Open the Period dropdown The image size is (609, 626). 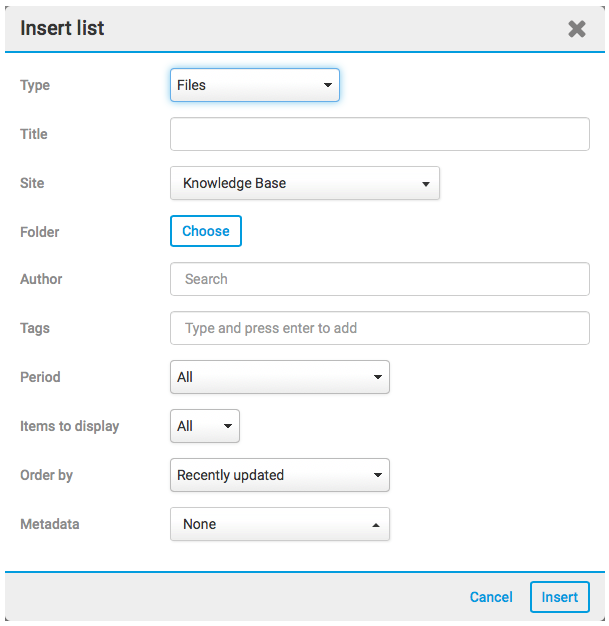(280, 377)
